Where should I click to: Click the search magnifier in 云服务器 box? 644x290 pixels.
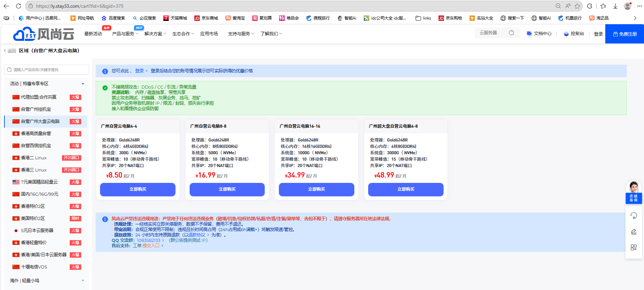click(511, 33)
